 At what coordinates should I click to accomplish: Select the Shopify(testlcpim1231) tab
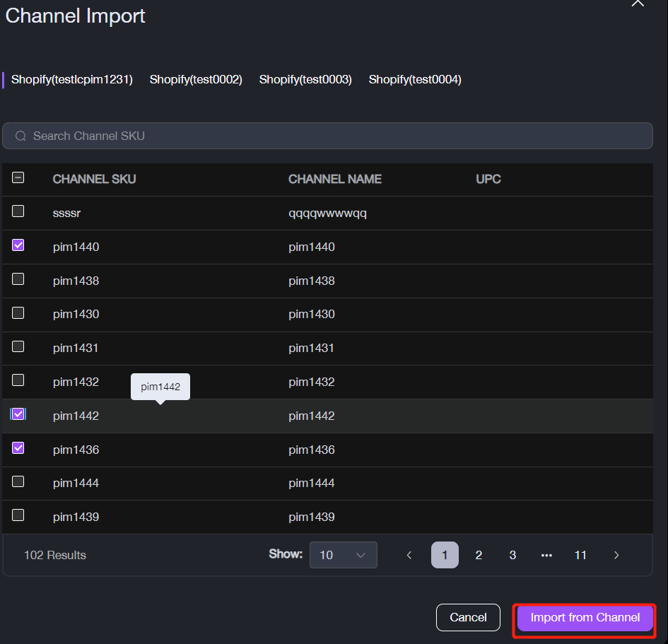click(x=72, y=80)
